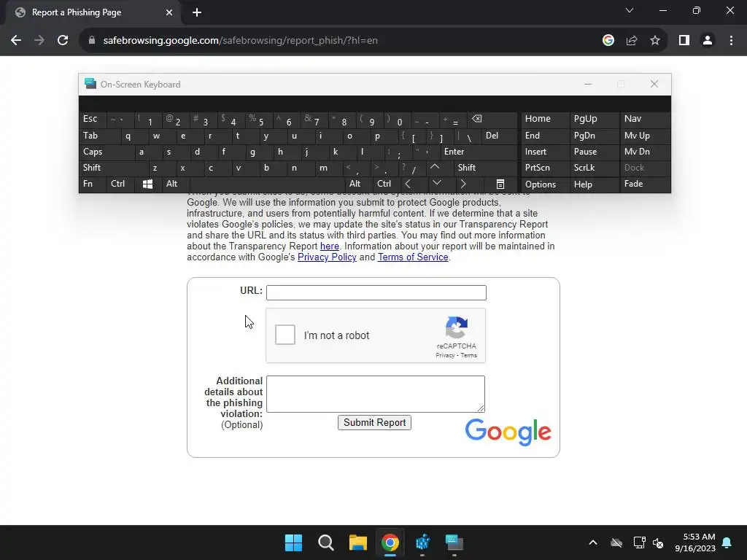This screenshot has width=747, height=560.
Task: Open the reCAPTCHA Terms link
Action: coord(469,355)
